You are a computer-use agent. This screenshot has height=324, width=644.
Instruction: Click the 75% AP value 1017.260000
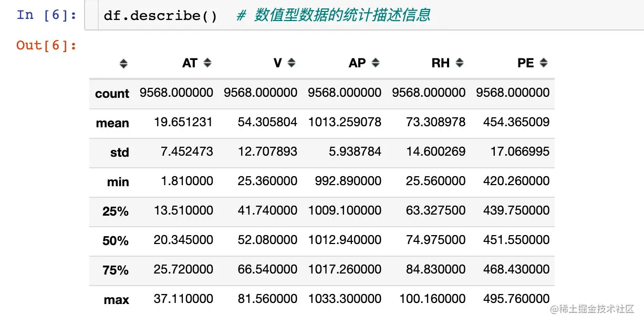point(345,269)
